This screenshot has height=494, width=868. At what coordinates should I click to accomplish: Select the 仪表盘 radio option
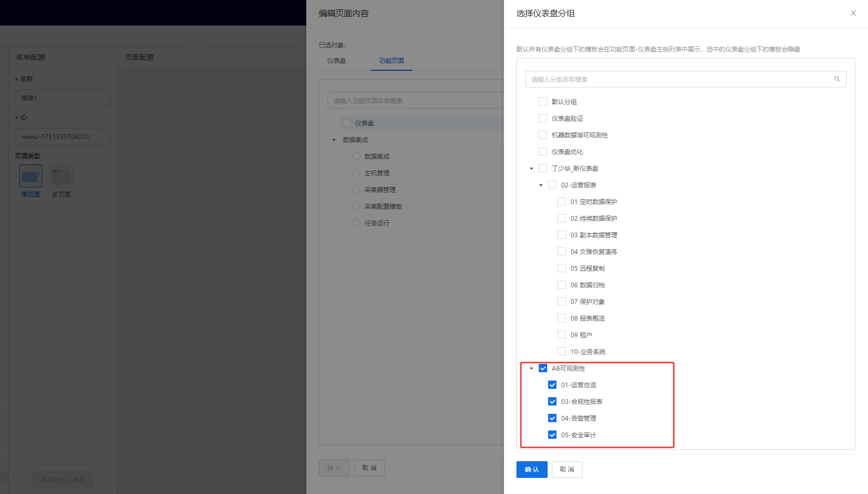click(x=347, y=123)
